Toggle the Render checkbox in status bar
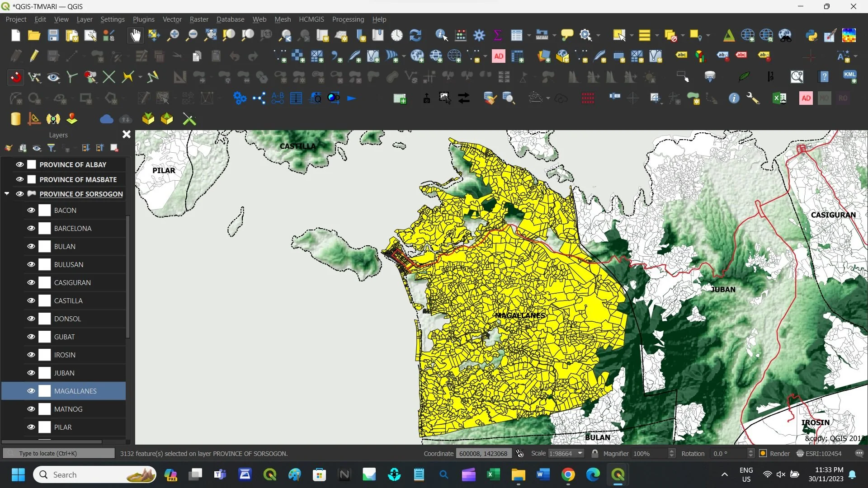The height and width of the screenshot is (488, 868). (763, 453)
